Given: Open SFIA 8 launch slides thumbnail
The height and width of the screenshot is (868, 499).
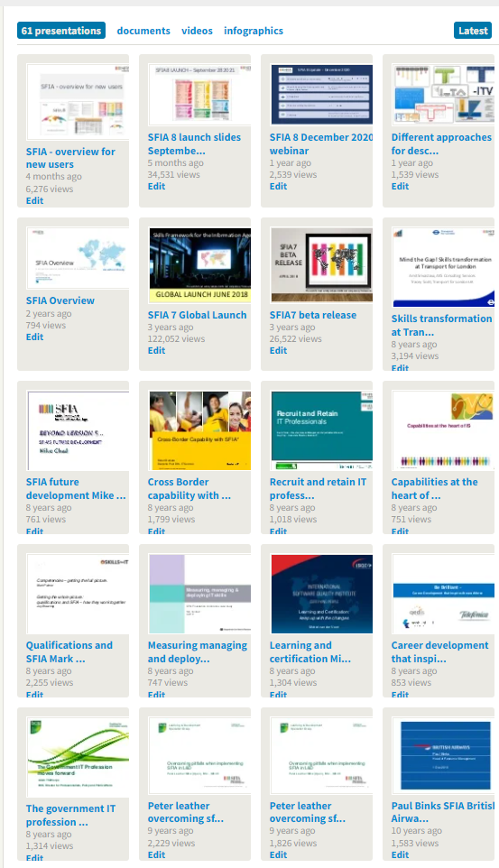Looking at the screenshot, I should pos(199,94).
